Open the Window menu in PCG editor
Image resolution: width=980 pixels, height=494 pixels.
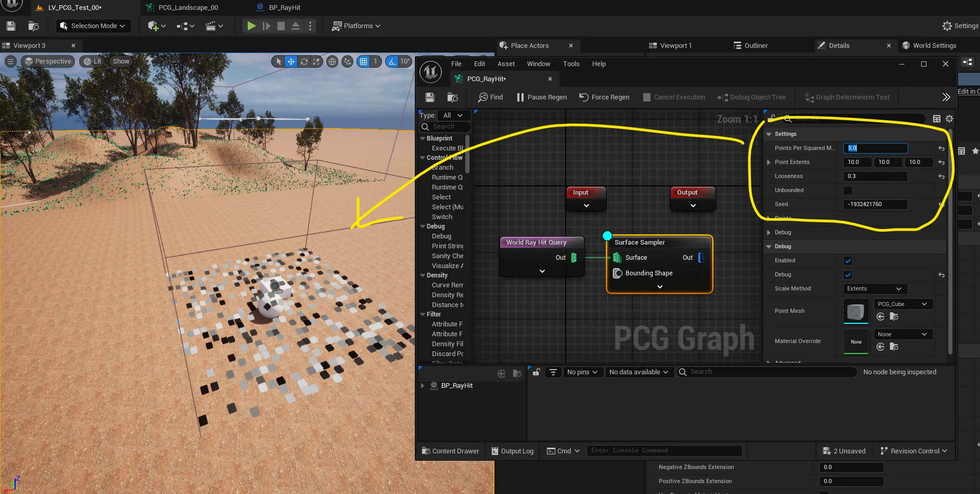click(x=539, y=64)
